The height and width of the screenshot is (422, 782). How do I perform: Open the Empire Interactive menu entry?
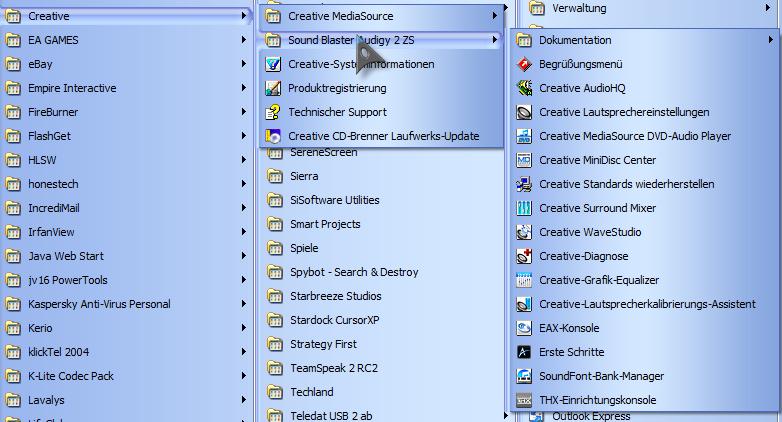126,88
